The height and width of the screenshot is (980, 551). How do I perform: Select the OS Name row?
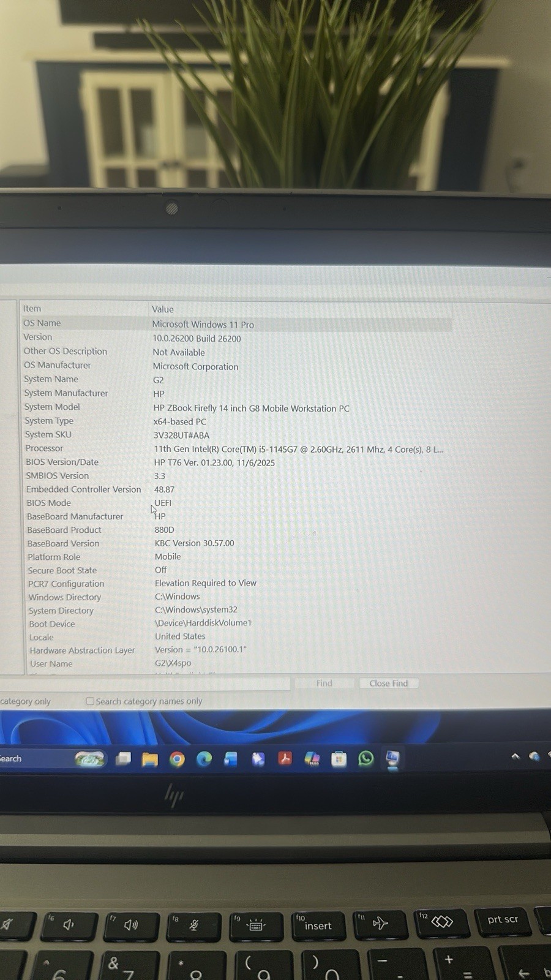pos(236,323)
